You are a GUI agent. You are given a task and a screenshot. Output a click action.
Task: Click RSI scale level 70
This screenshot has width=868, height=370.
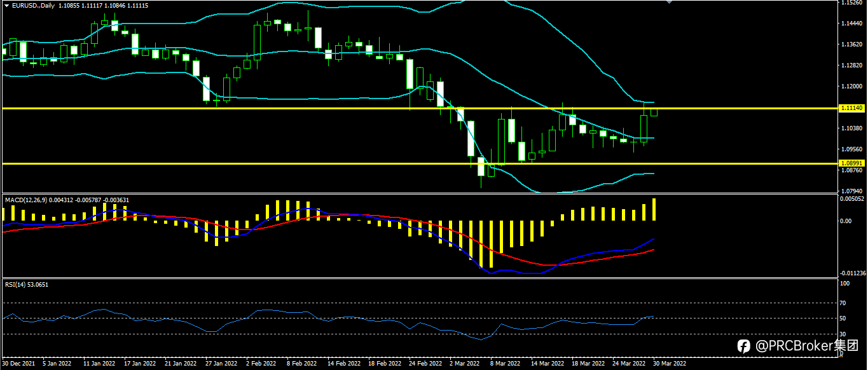(x=844, y=303)
